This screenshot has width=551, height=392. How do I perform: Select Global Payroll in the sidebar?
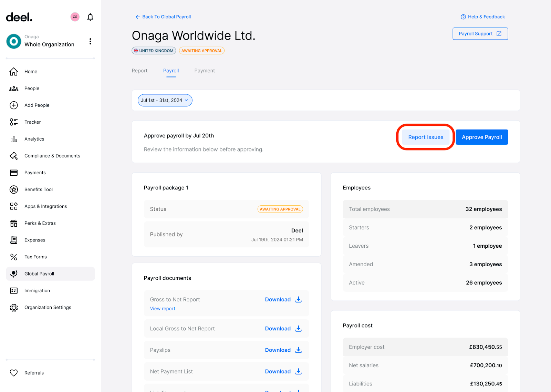(x=50, y=274)
